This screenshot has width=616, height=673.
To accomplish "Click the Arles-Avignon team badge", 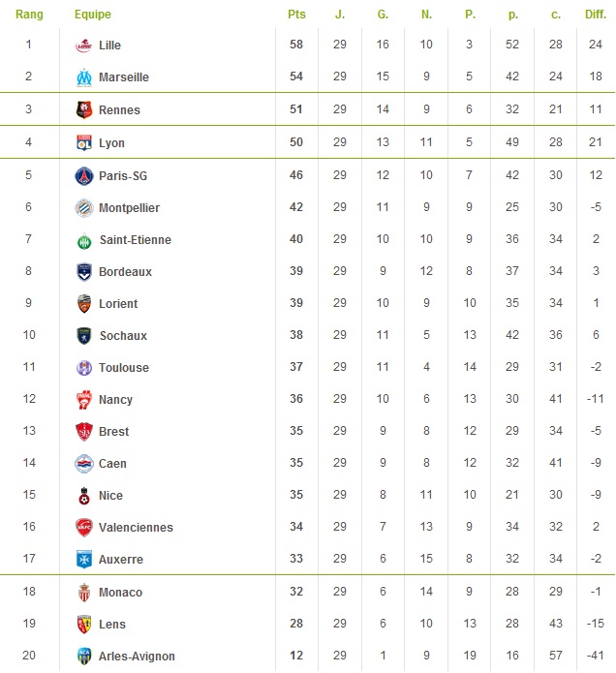I will pos(84,656).
